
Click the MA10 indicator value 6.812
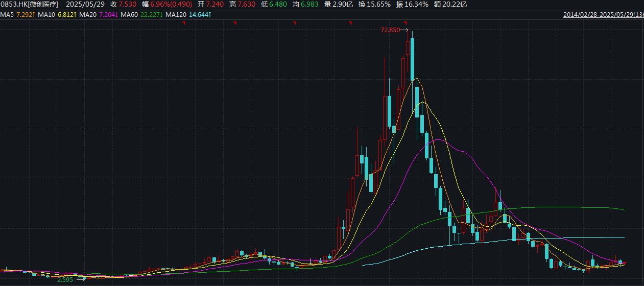[x=68, y=15]
